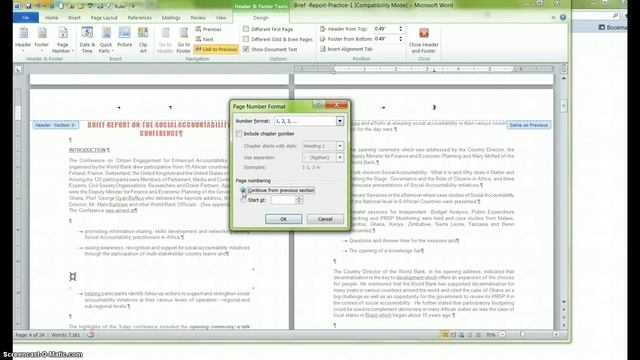
Task: Switch to the Insert tab
Action: click(x=74, y=18)
